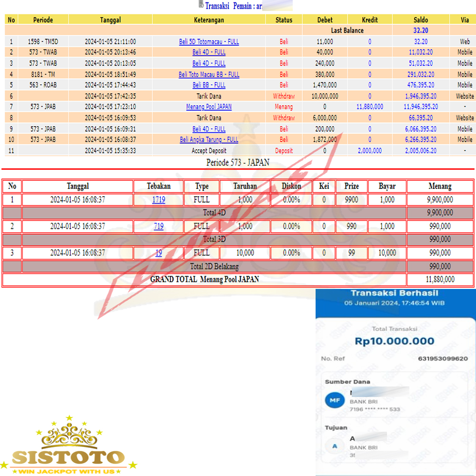Open Beli 4D - FULL at 20:13:46
Viewport: 476px width, 476px height.
click(x=209, y=52)
